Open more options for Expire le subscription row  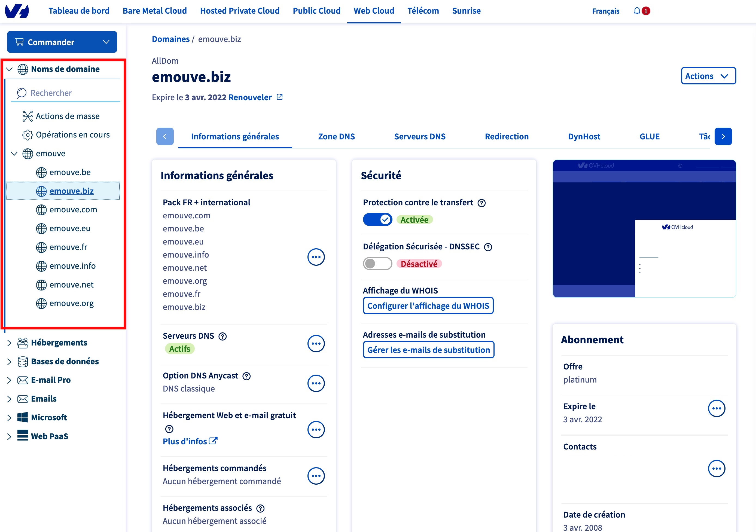pyautogui.click(x=717, y=408)
